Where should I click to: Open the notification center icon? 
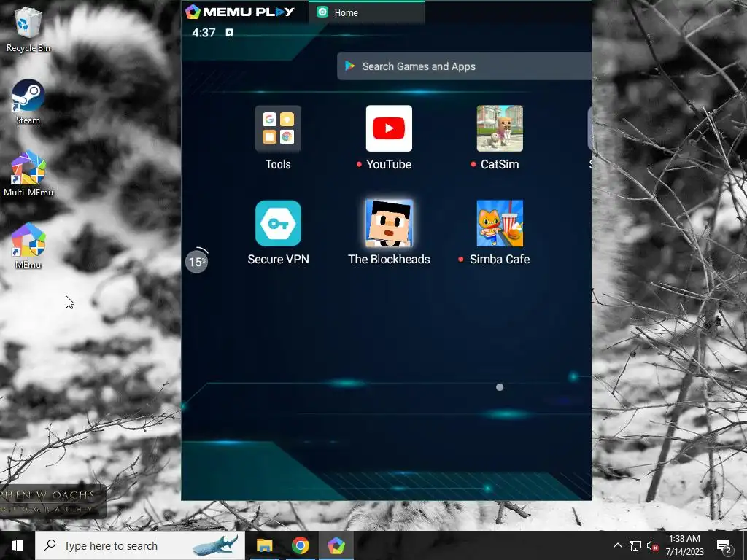click(x=724, y=545)
